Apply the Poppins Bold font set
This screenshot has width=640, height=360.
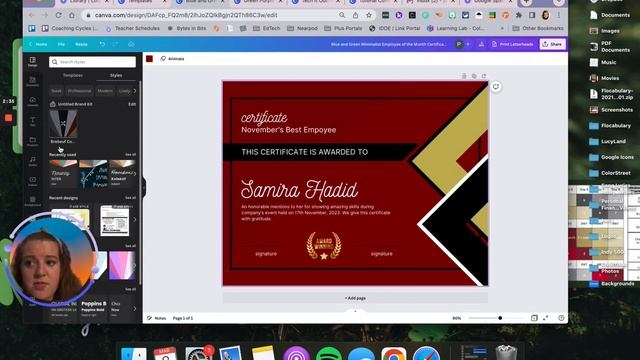coord(93,308)
